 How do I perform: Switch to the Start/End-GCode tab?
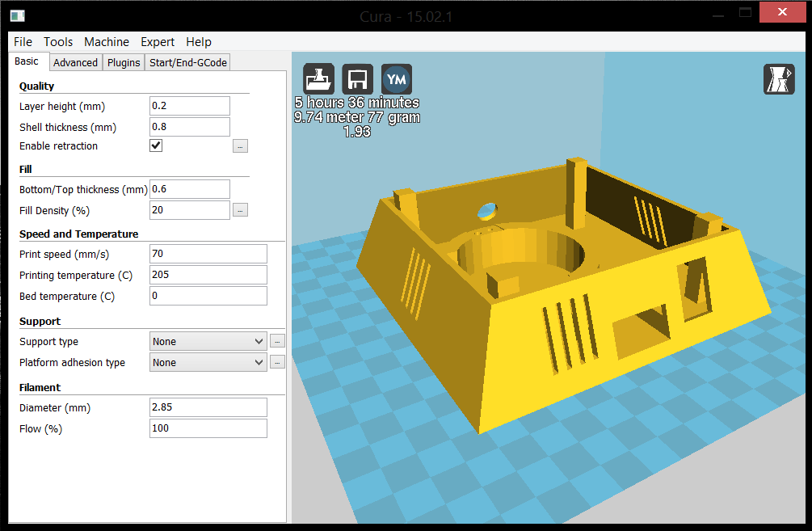(188, 63)
